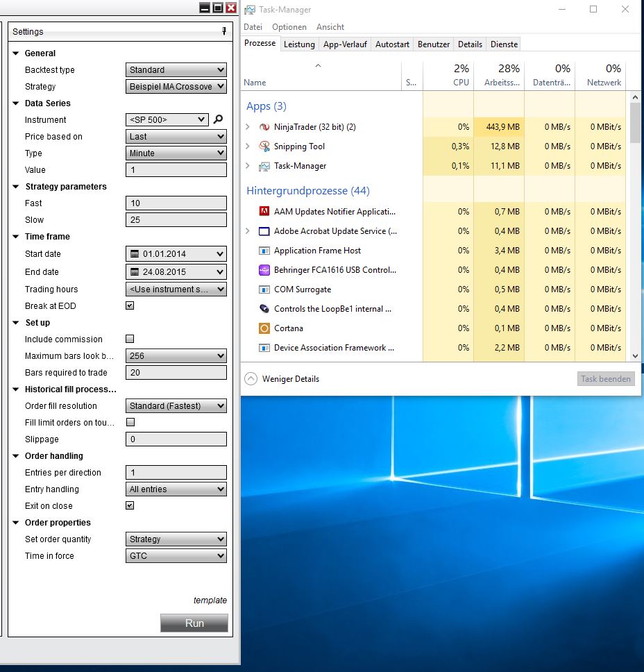Screen dimensions: 644x672
Task: Click the COM Surrogate process icon
Action: pos(264,289)
